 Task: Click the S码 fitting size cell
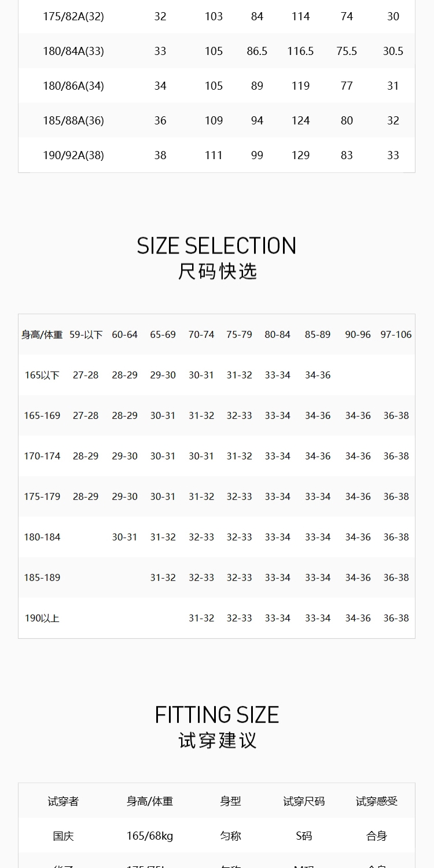304,836
